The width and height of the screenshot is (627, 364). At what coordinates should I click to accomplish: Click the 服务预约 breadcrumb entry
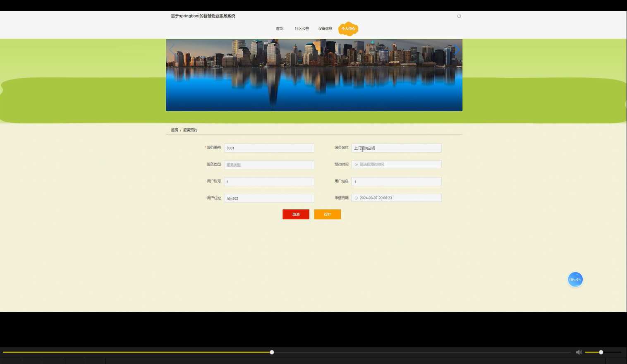[190, 130]
